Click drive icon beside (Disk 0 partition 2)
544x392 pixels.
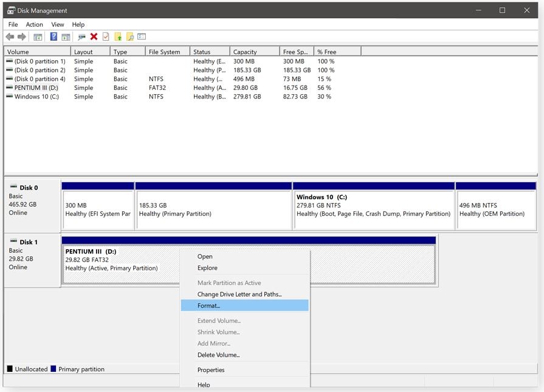coord(9,70)
